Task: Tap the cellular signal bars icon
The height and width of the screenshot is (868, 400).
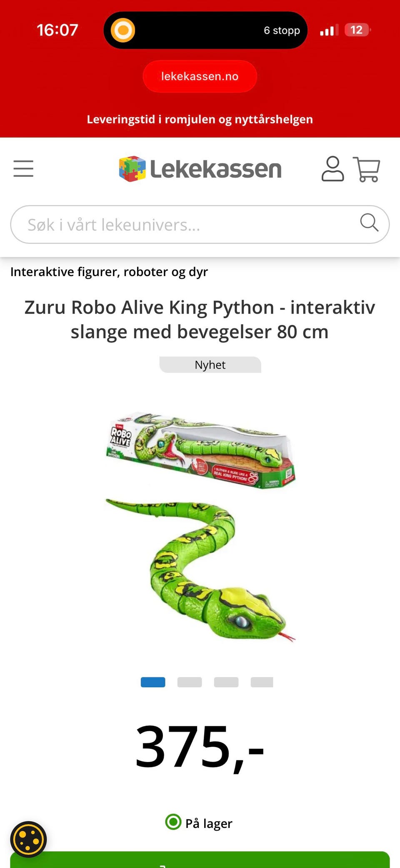Action: [x=329, y=30]
